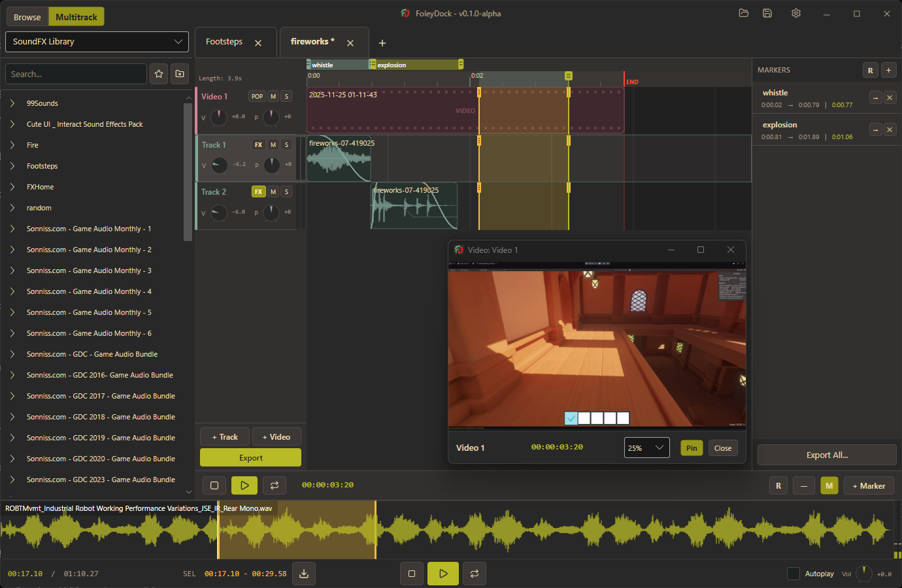Solo the Video 1 track

coord(286,97)
